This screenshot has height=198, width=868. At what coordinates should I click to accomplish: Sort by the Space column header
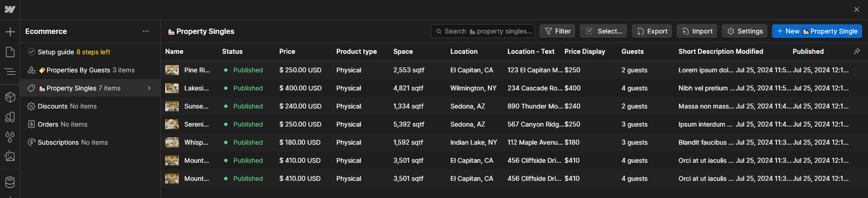(403, 52)
